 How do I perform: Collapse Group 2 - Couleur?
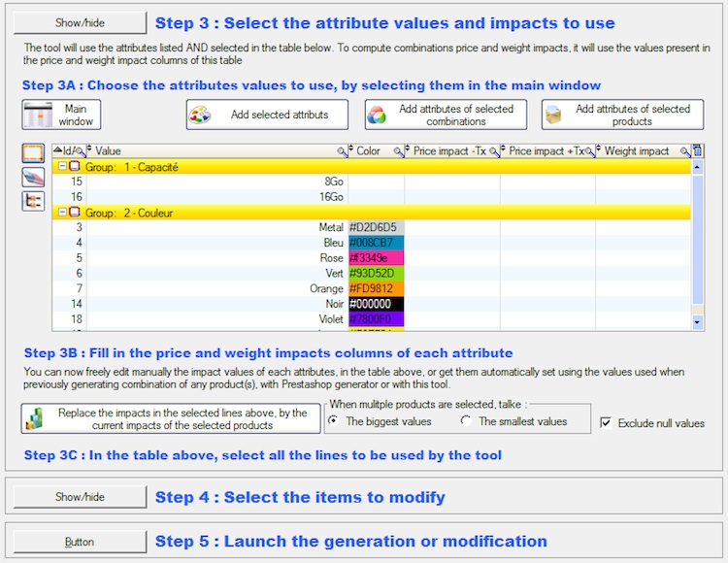click(x=61, y=212)
